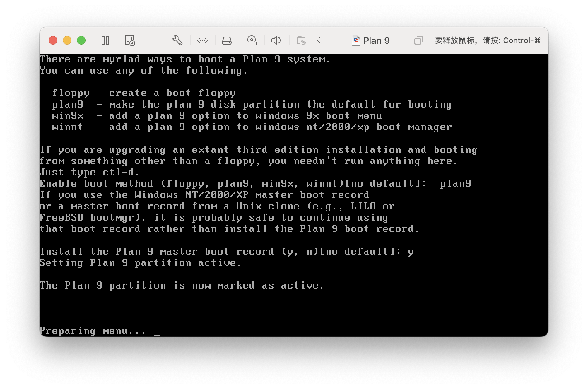Click the 'If you use the Windows NT/2000/XP' line
Image resolution: width=588 pixels, height=389 pixels.
pyautogui.click(x=204, y=195)
